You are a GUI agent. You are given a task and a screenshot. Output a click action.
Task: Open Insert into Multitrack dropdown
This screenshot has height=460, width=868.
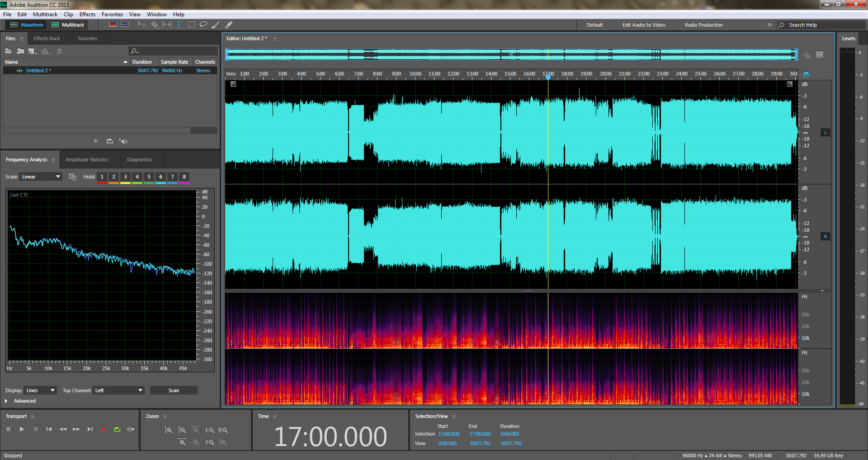point(46,51)
